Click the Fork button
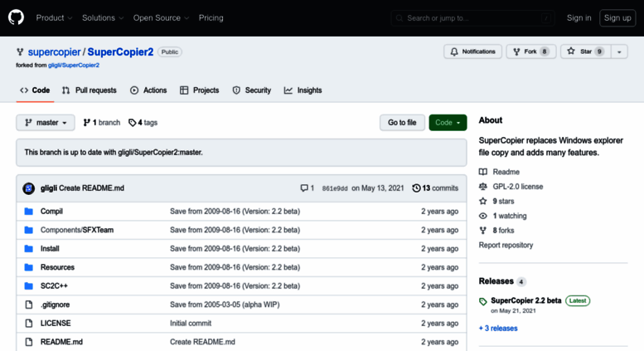Screen dimensions: 644x351 (x=531, y=51)
